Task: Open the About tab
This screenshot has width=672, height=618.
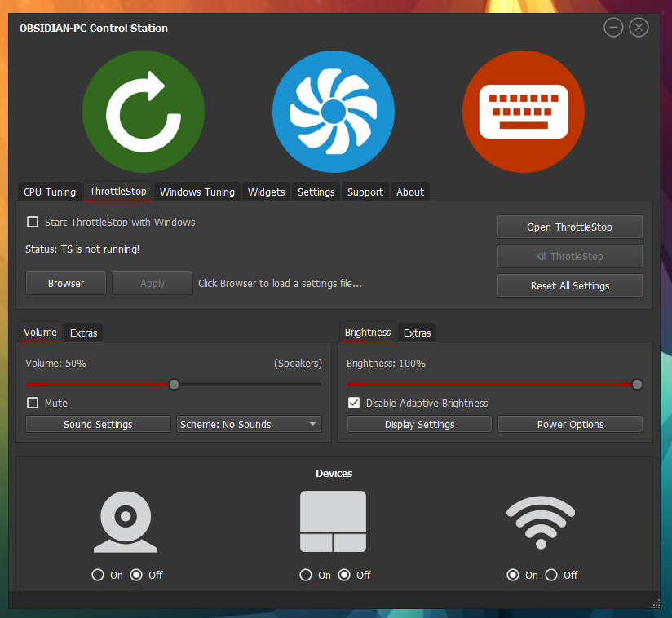Action: point(410,192)
